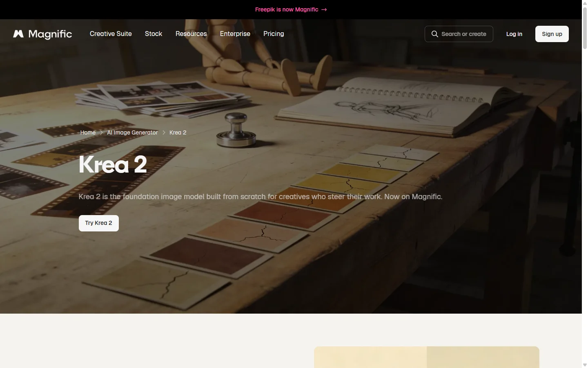The width and height of the screenshot is (588, 368).
Task: Click the Sign up button
Action: coord(552,34)
